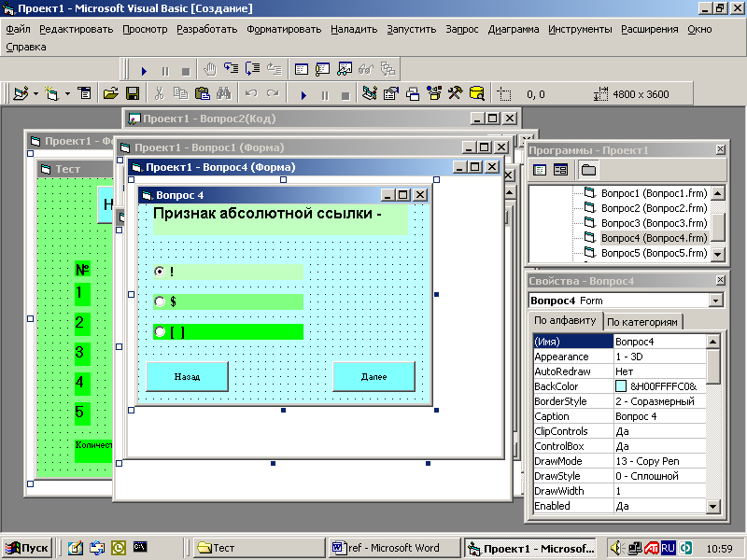The image size is (747, 560).
Task: Click the Назад button on the form
Action: 187,377
